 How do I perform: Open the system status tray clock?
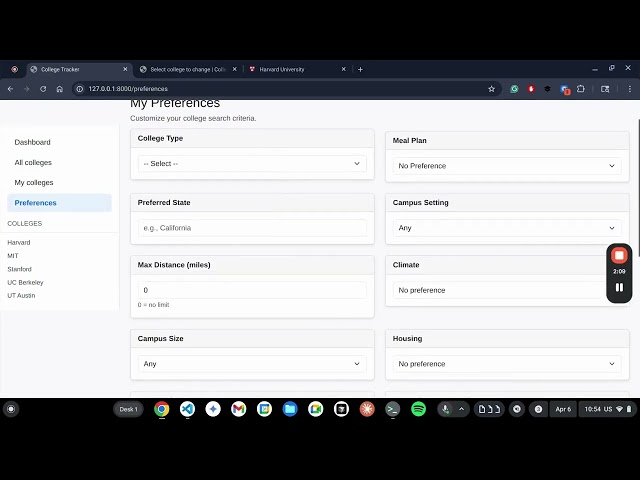click(x=608, y=409)
